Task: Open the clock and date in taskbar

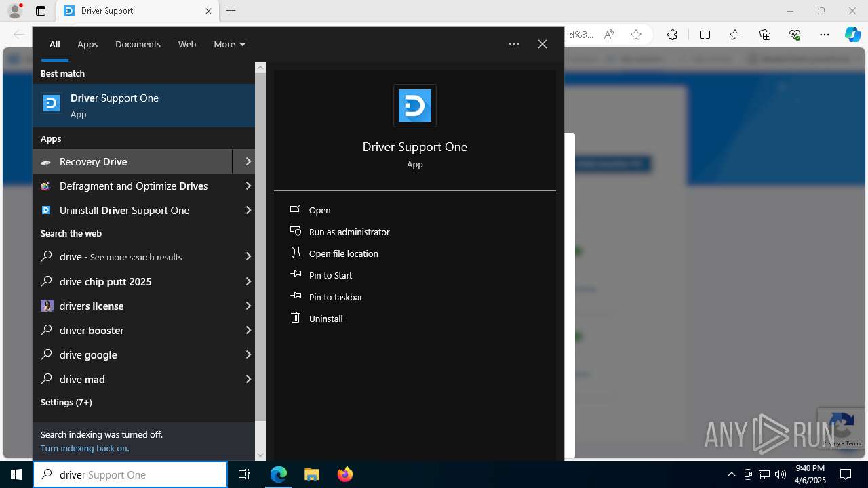Action: click(810, 474)
